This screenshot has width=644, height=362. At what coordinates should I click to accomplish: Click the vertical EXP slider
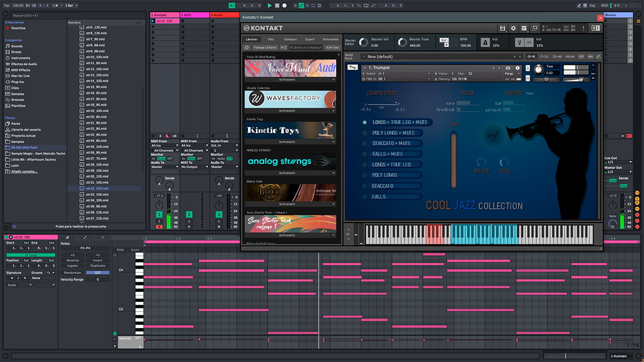coord(453,159)
